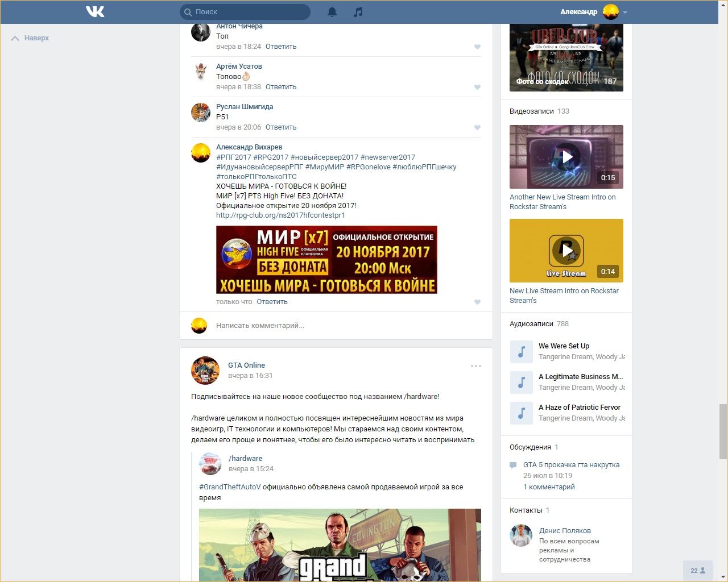Like Руслан Шмигида's comment
This screenshot has width=728, height=582.
pos(477,128)
